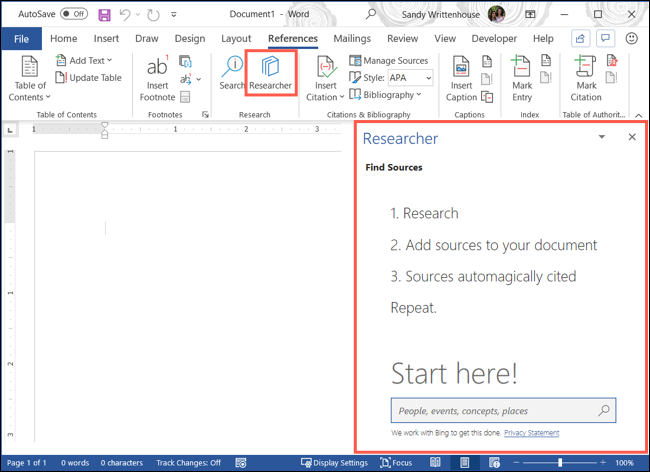650x472 pixels.
Task: Toggle the AutoSave switch
Action: point(74,14)
